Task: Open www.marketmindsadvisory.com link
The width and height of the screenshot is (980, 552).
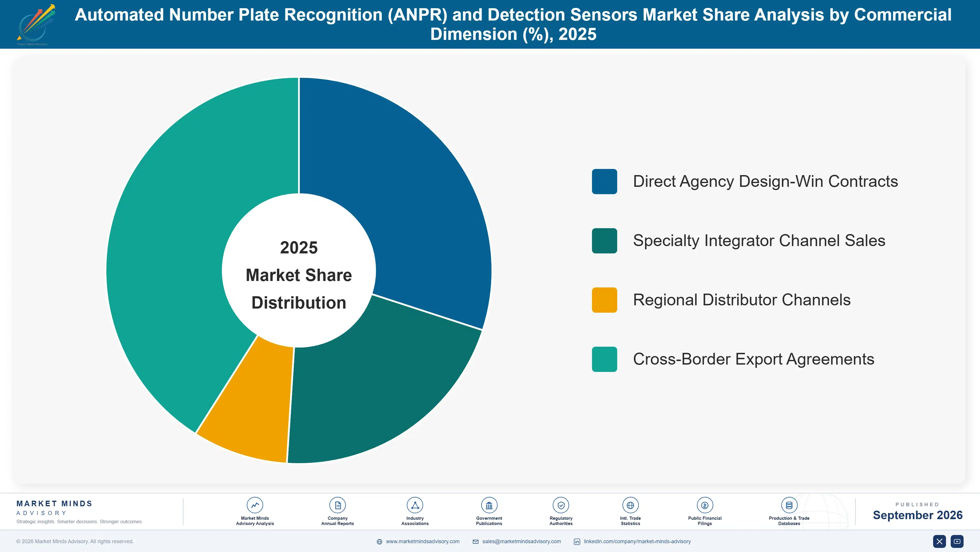Action: pos(423,541)
